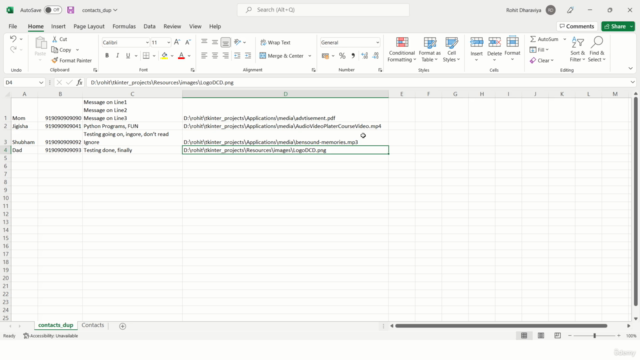Switch to the Formulas tab
640x360 pixels.
tap(124, 26)
